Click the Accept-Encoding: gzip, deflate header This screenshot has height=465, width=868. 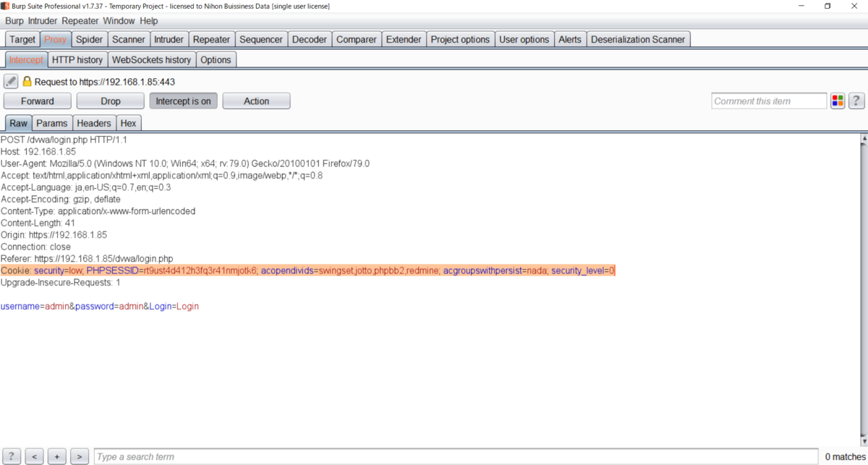(x=61, y=199)
